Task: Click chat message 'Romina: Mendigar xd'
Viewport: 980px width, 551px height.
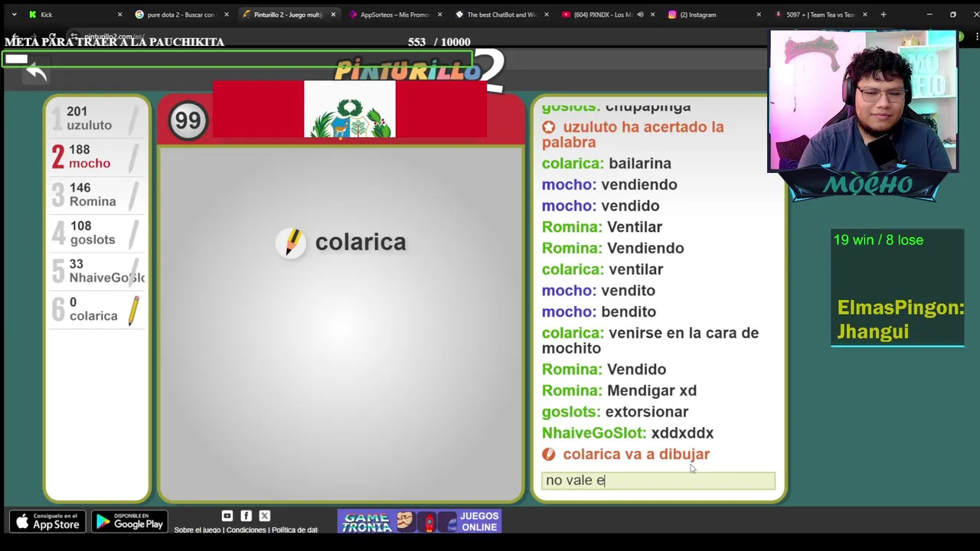Action: click(619, 390)
